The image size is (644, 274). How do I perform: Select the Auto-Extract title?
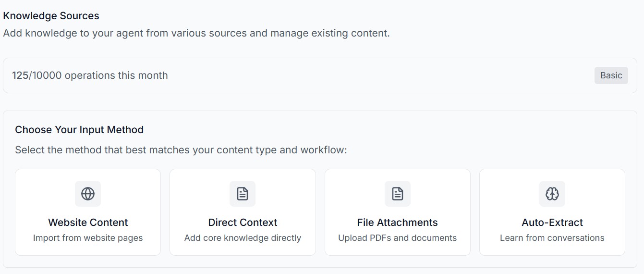point(552,223)
